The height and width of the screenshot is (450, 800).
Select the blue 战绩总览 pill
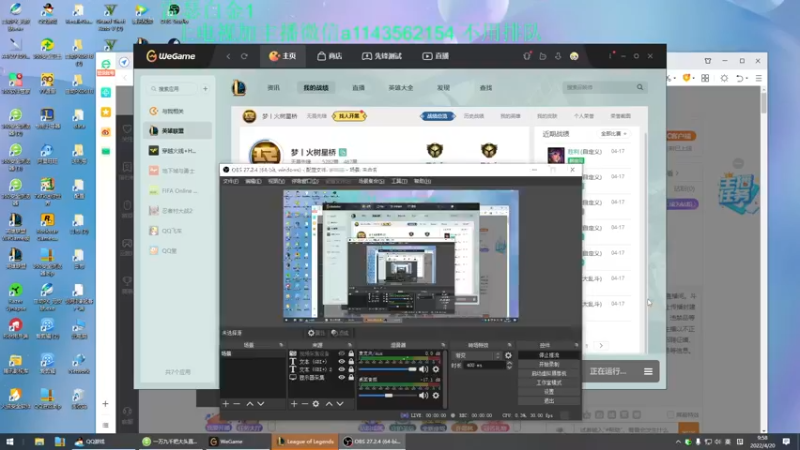437,116
